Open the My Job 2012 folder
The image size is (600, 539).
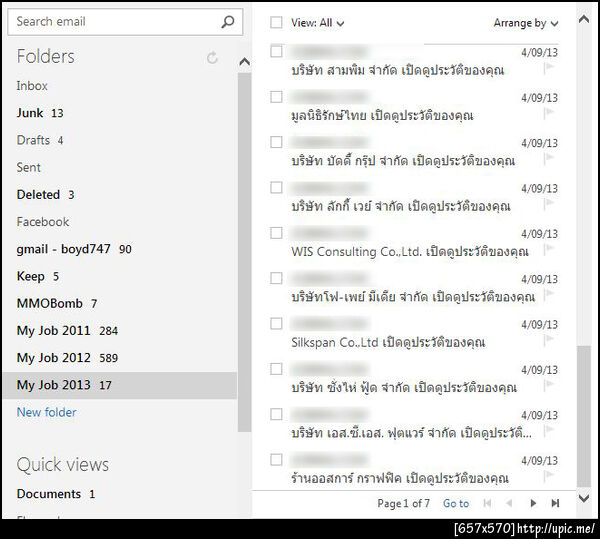(x=67, y=358)
